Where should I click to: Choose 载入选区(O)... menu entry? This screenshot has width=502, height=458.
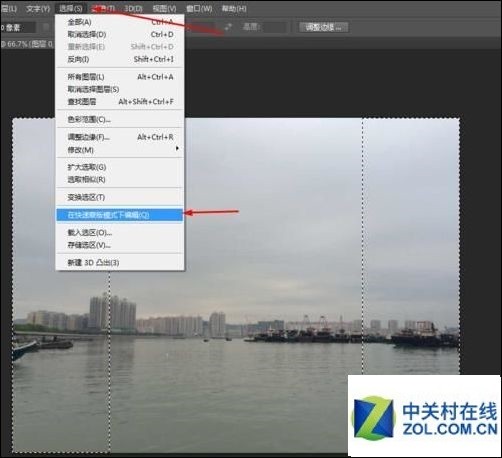tap(120, 233)
